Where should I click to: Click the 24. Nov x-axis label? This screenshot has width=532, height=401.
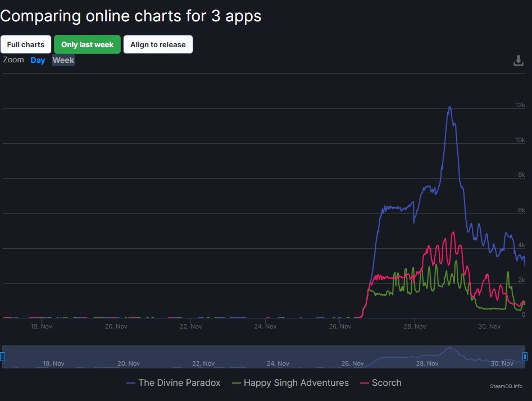click(265, 326)
